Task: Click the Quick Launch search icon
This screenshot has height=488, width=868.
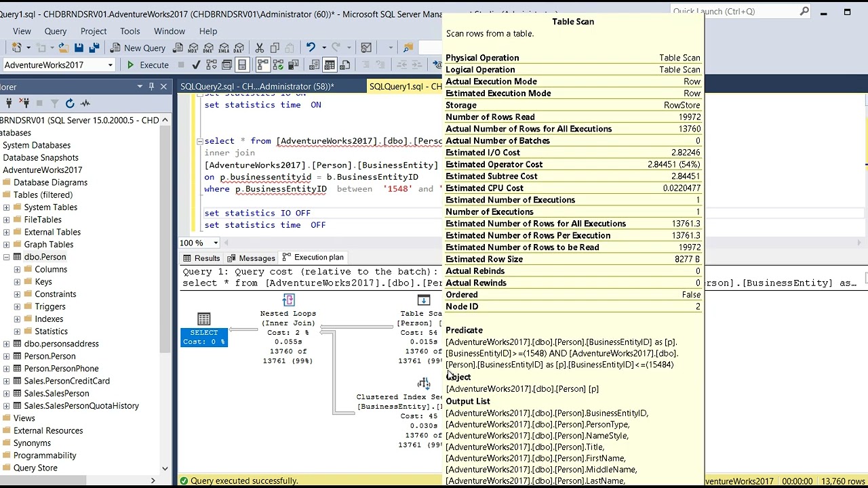Action: click(804, 12)
